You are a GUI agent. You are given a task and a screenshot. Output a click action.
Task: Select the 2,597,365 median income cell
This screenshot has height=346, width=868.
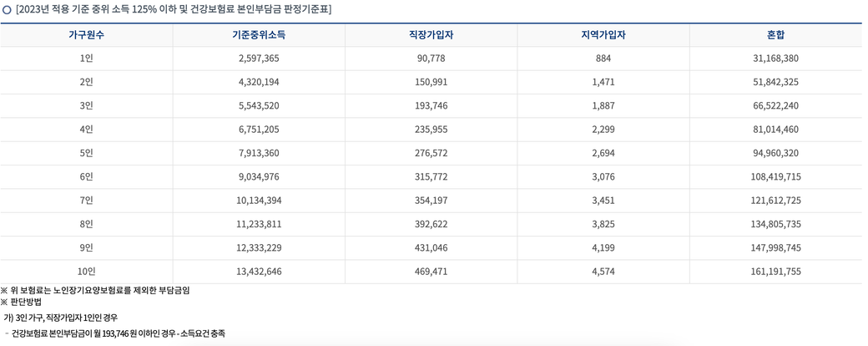259,59
